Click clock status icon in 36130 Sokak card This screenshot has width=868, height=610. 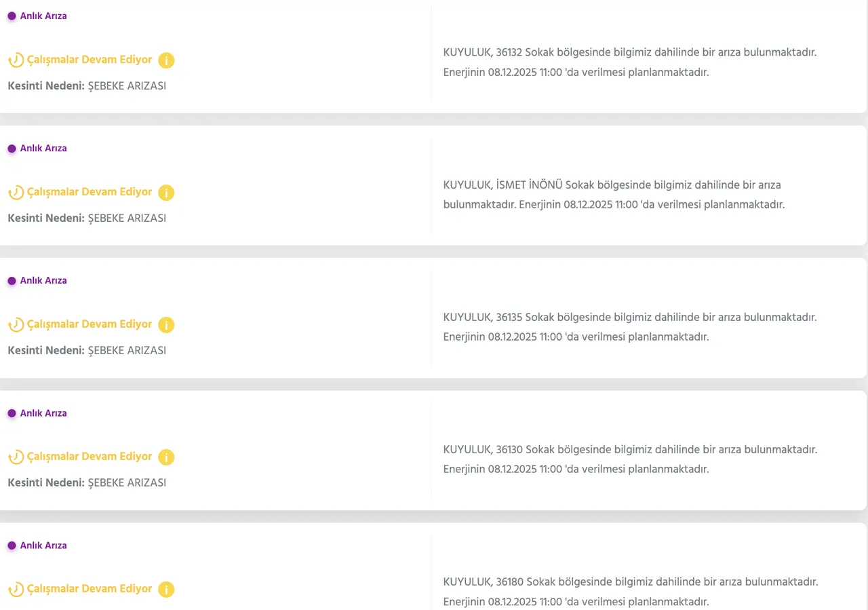tap(16, 457)
